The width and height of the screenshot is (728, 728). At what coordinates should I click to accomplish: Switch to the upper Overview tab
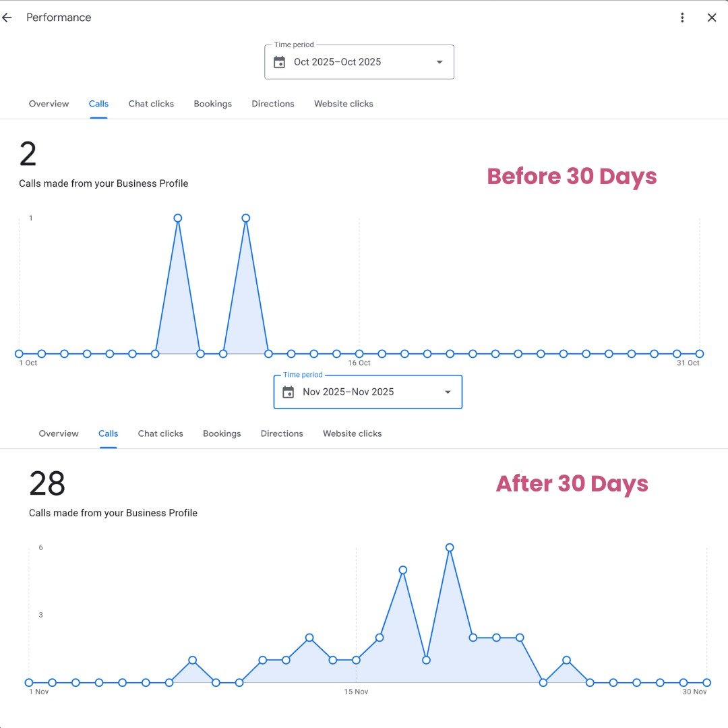pyautogui.click(x=49, y=104)
